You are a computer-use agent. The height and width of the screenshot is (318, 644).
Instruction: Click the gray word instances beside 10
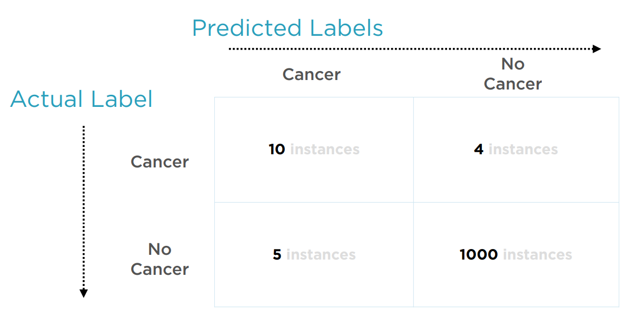(324, 150)
